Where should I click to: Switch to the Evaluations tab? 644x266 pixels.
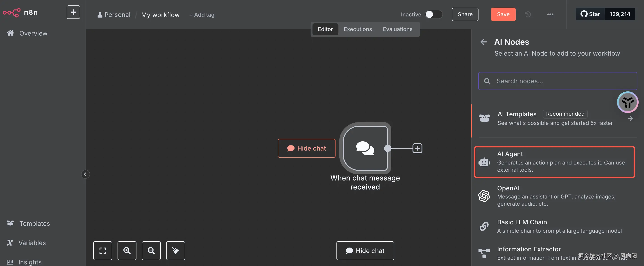[397, 29]
